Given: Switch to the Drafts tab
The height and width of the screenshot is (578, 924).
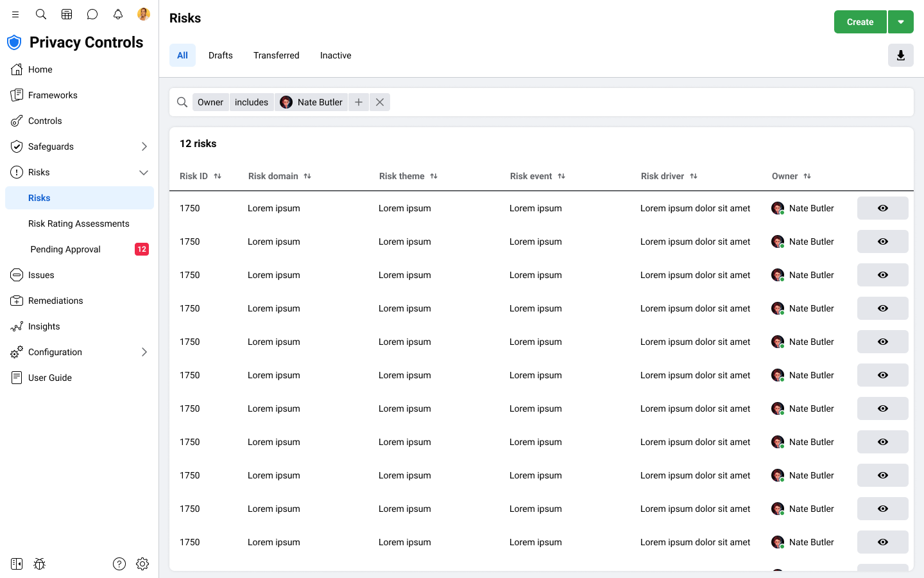Looking at the screenshot, I should pyautogui.click(x=220, y=55).
